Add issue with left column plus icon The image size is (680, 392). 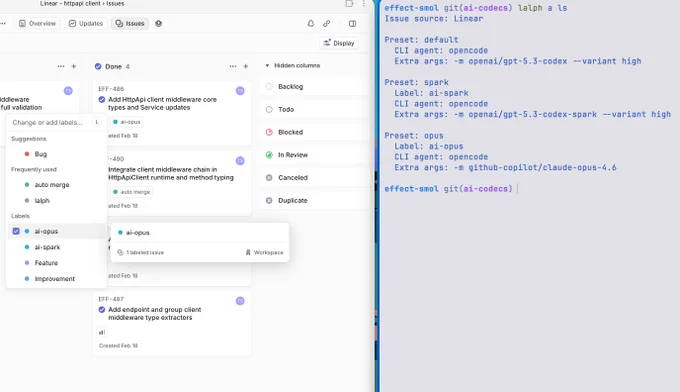tap(74, 66)
